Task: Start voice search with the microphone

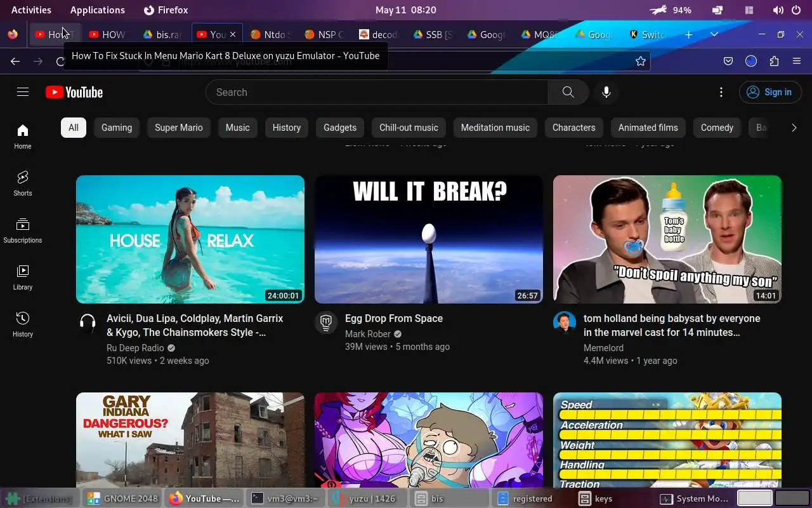Action: (606, 92)
